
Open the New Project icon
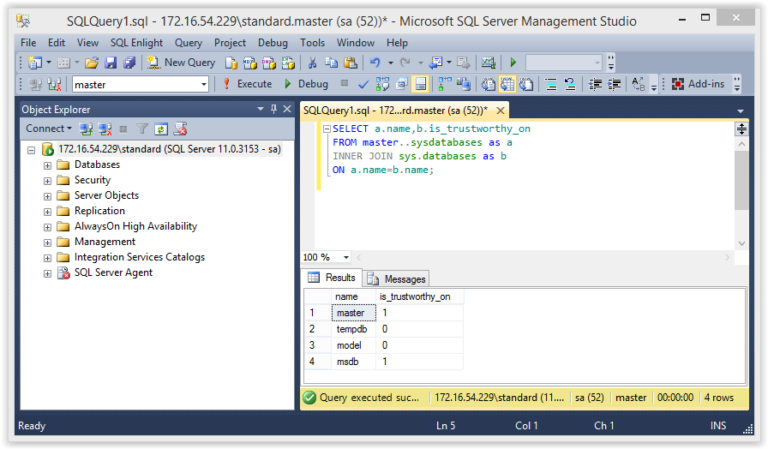[35, 62]
